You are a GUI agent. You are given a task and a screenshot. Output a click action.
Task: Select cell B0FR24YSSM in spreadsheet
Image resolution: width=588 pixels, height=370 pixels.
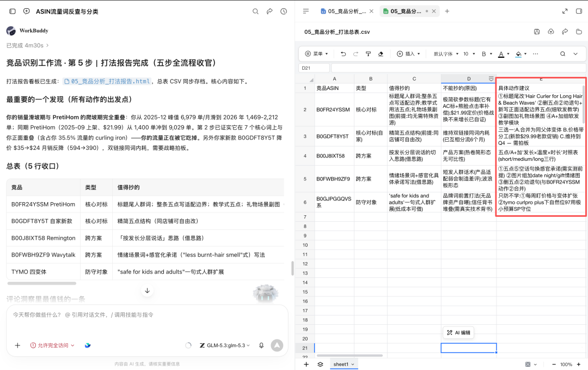point(333,110)
